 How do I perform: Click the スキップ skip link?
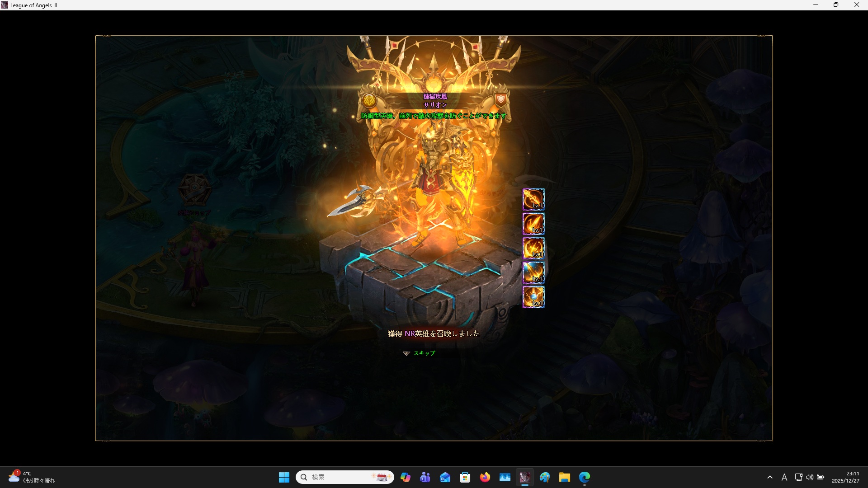(x=424, y=353)
